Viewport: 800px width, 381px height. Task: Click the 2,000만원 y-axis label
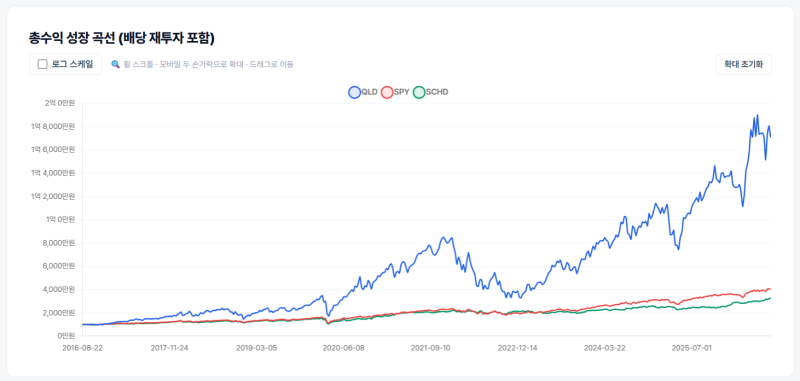[x=60, y=313]
